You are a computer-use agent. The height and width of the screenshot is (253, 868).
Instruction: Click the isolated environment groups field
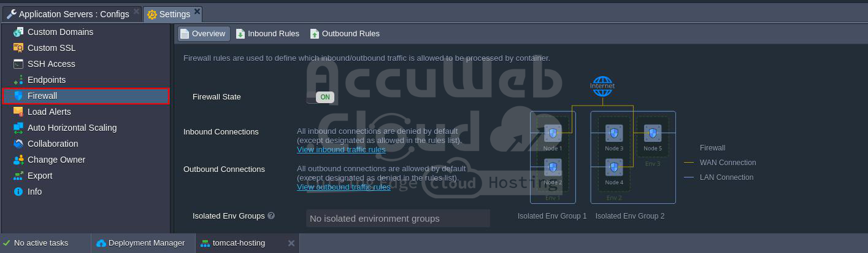pyautogui.click(x=398, y=219)
